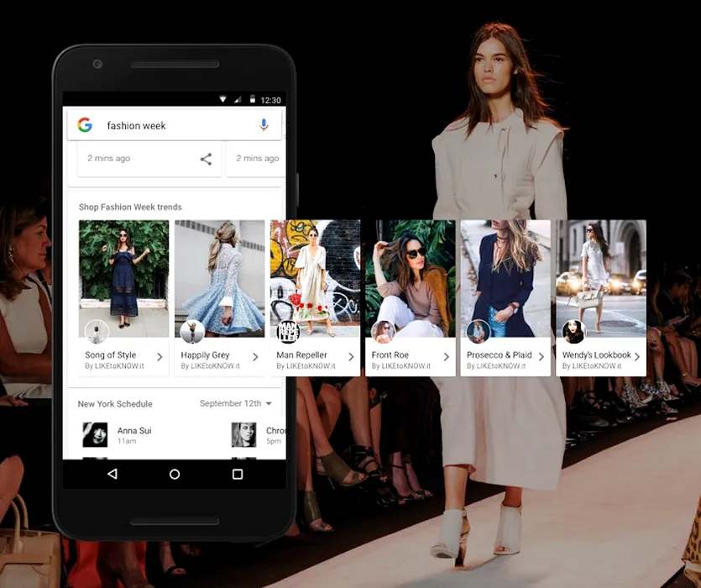
Task: Expand the Song of Style chevron
Action: click(x=160, y=357)
